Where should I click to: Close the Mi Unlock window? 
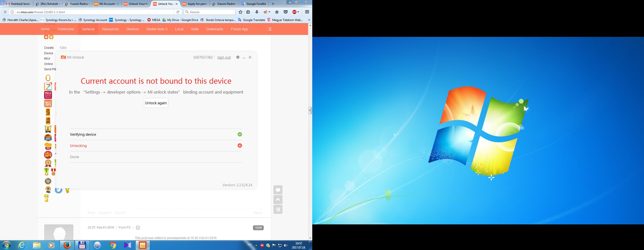click(250, 57)
